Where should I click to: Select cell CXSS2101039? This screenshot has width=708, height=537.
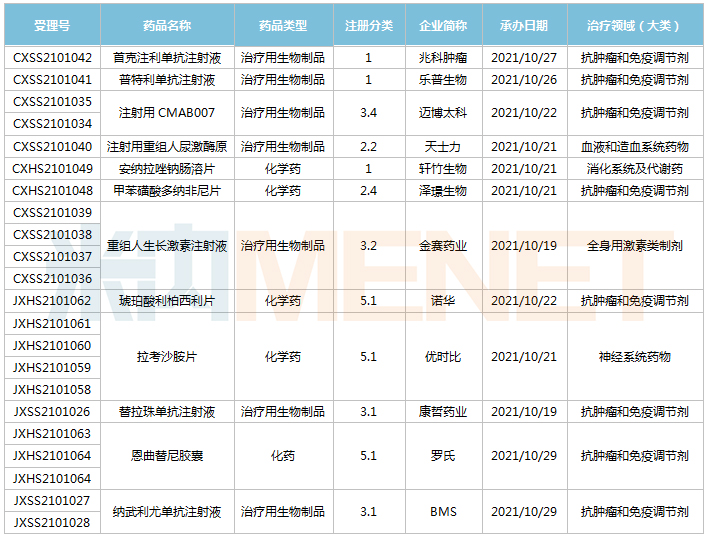(52, 213)
